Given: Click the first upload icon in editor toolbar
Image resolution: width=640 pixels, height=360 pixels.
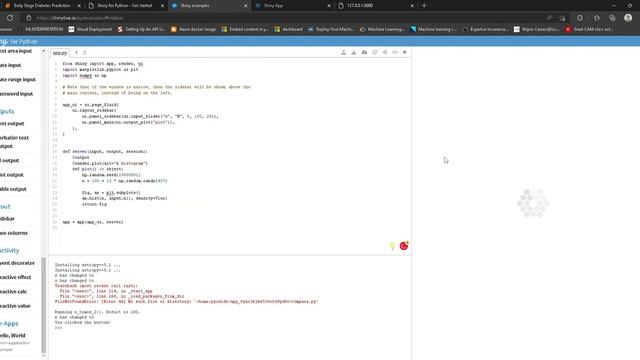Looking at the screenshot, I should (343, 52).
